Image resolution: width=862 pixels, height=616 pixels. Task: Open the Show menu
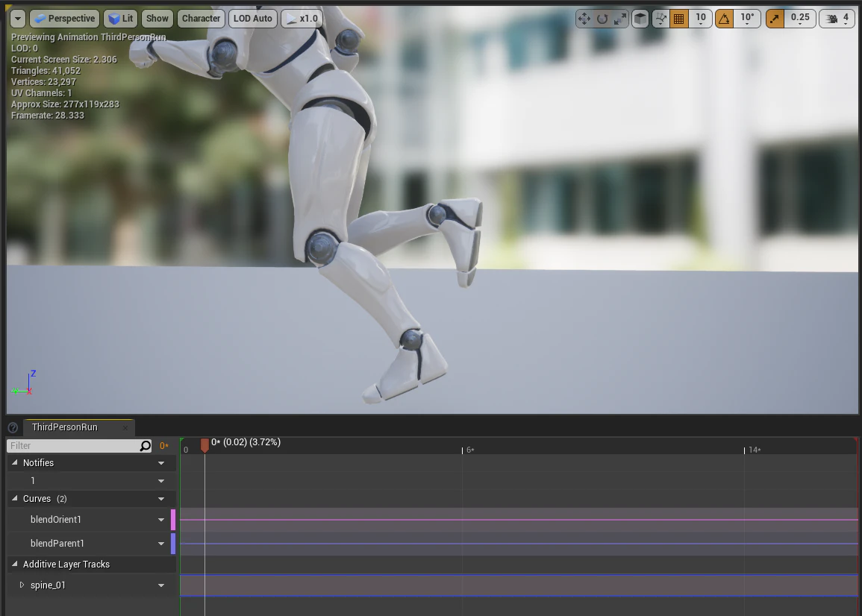[157, 19]
